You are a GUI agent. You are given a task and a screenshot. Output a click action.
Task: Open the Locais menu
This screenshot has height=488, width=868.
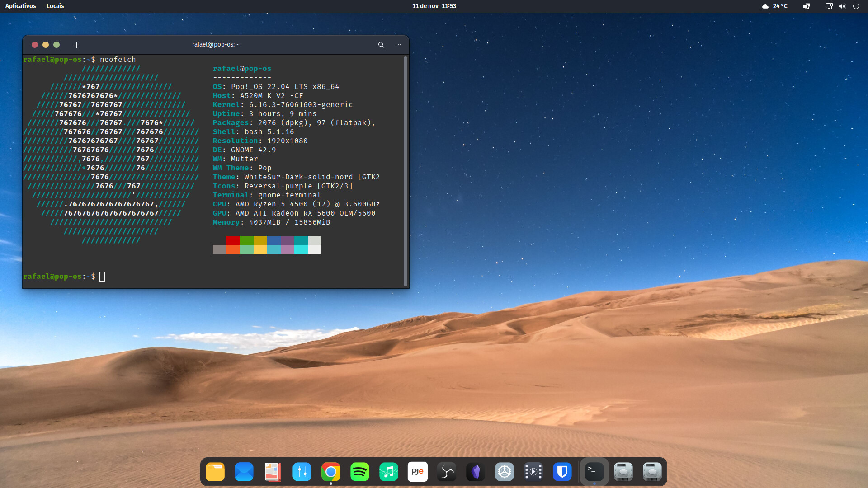coord(55,6)
